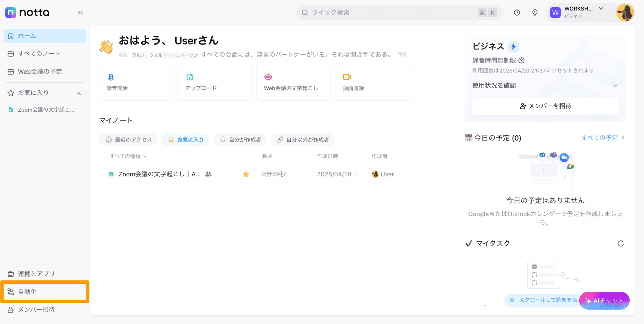Click the shared members icon on Zoom note row

(x=208, y=174)
